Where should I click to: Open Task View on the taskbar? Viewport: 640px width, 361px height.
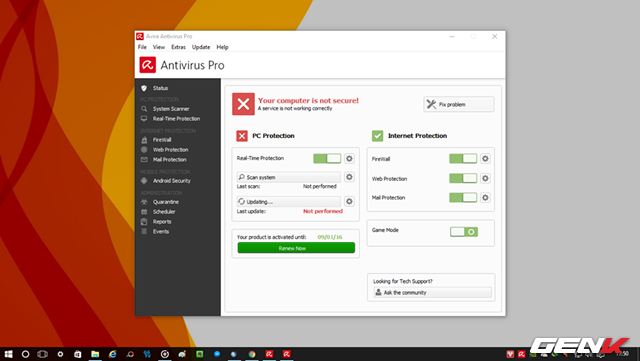point(42,354)
